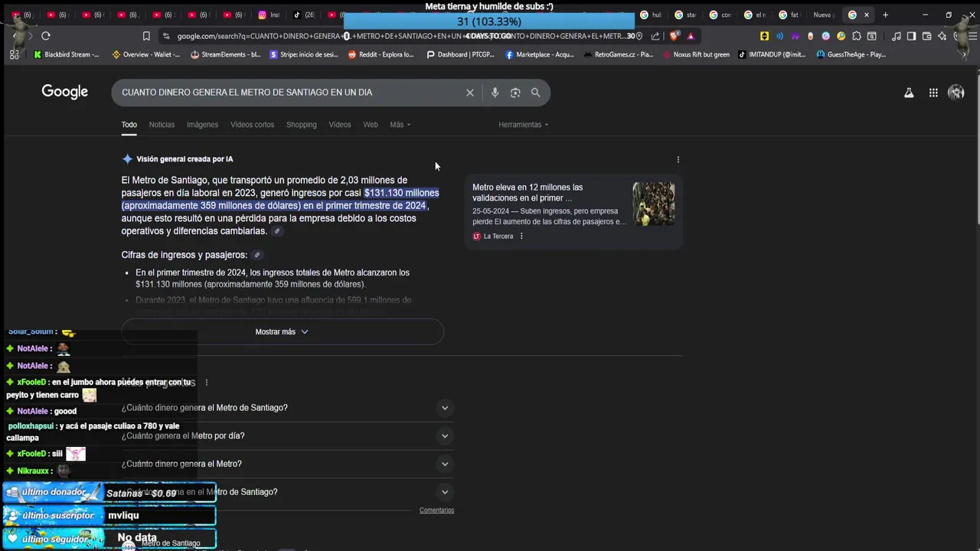Switch to the Web results tab
Viewport: 980px width, 551px height.
[371, 125]
